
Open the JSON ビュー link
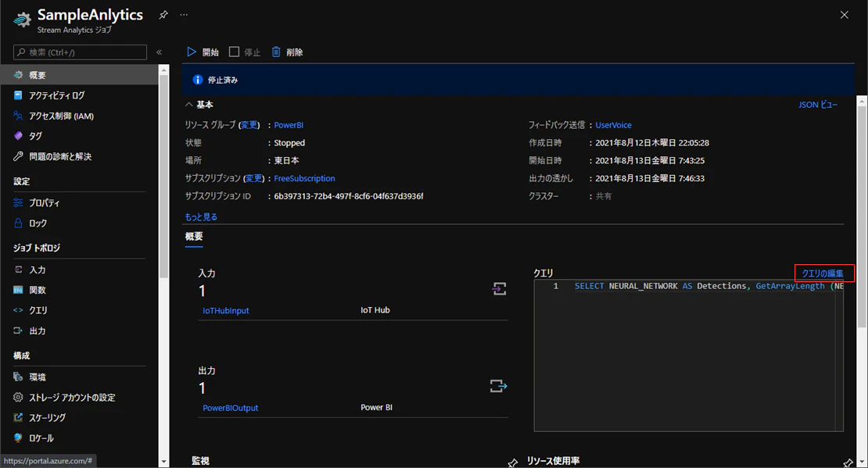pos(818,105)
